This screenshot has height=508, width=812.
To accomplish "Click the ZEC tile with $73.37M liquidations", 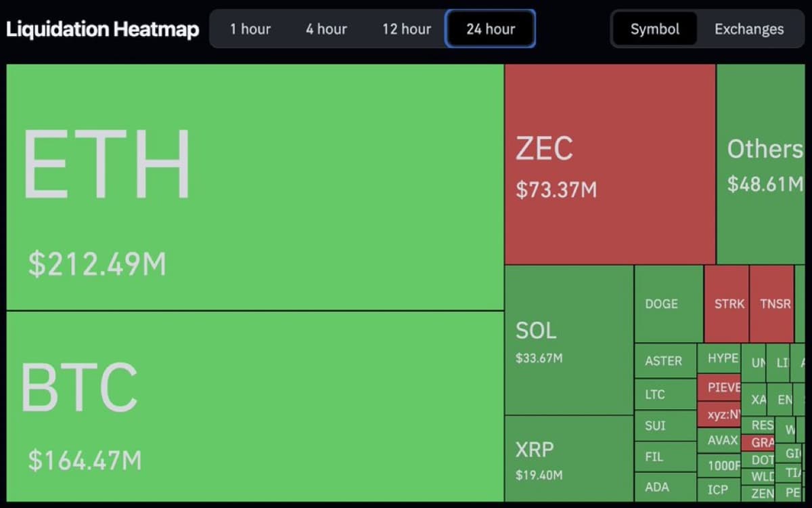I will [609, 163].
